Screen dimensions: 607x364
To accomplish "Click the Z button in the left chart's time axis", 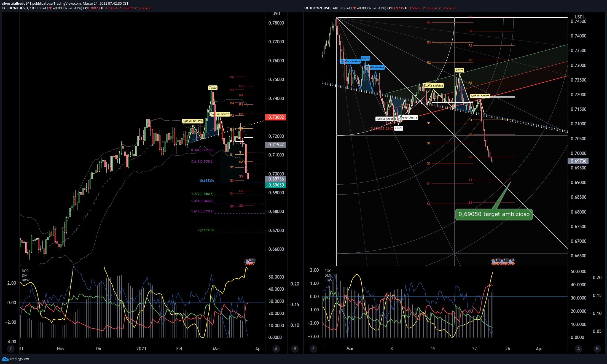I will tap(11, 349).
